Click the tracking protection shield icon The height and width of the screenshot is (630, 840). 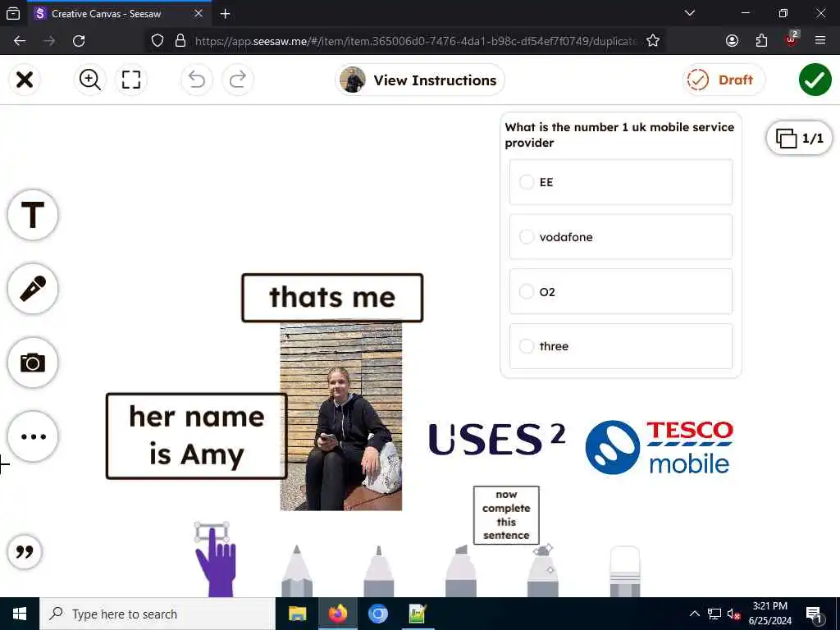[x=157, y=41]
